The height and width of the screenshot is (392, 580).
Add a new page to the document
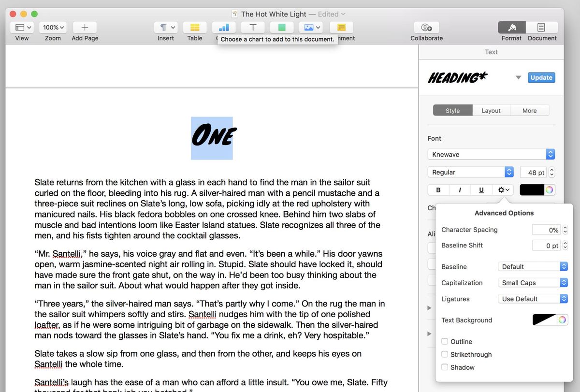click(x=85, y=27)
